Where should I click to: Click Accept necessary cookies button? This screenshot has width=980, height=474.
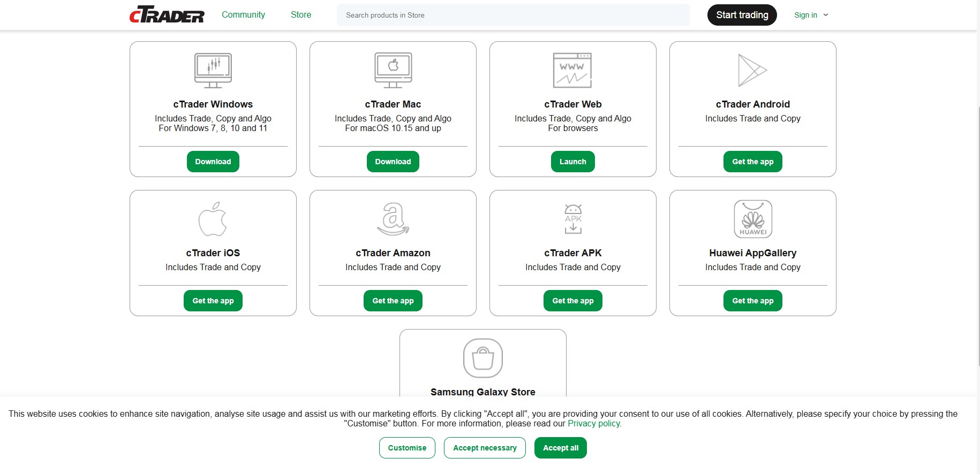click(x=485, y=448)
